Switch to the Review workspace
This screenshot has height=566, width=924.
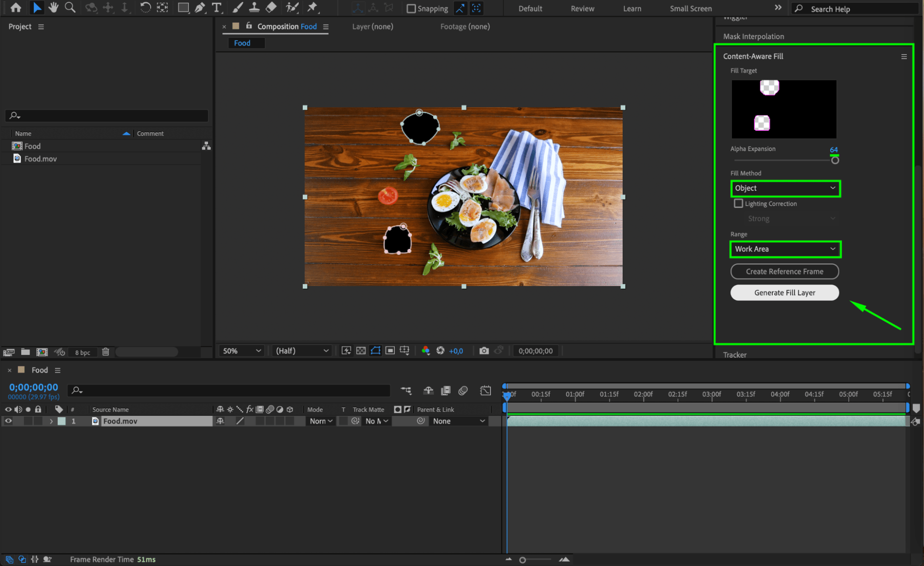[x=582, y=8]
